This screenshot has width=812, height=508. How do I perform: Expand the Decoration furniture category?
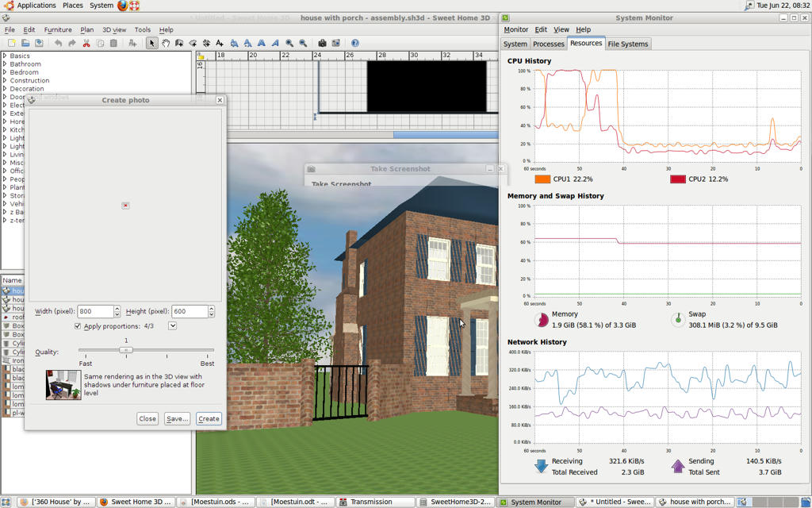pyautogui.click(x=5, y=89)
